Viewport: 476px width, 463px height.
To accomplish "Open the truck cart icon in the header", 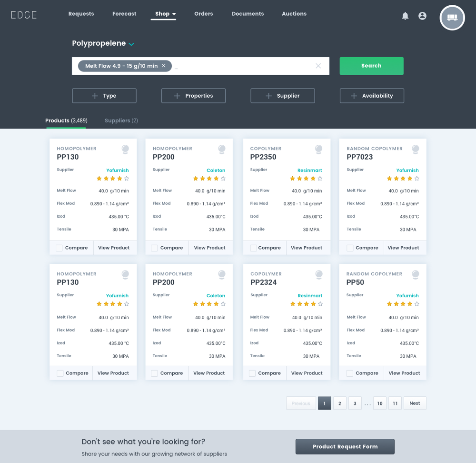I will (x=452, y=18).
